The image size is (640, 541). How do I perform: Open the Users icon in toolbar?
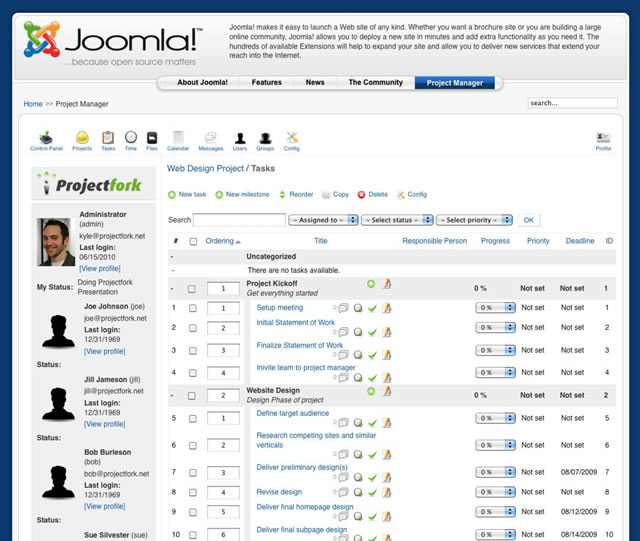click(x=240, y=137)
